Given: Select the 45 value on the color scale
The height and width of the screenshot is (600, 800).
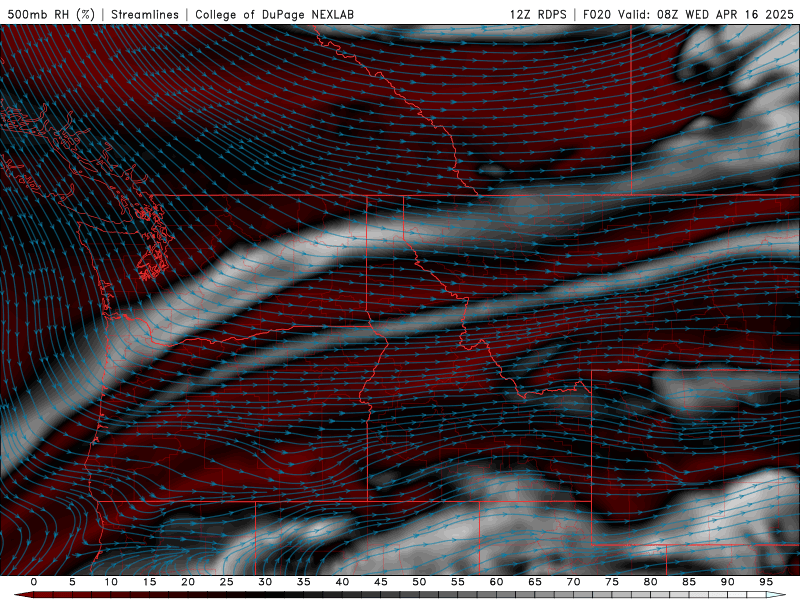Looking at the screenshot, I should tap(381, 582).
